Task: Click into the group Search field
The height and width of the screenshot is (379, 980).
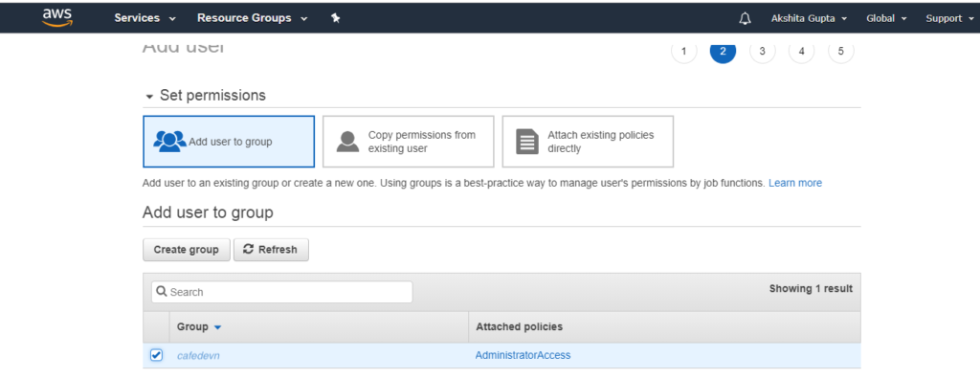Action: 282,292
